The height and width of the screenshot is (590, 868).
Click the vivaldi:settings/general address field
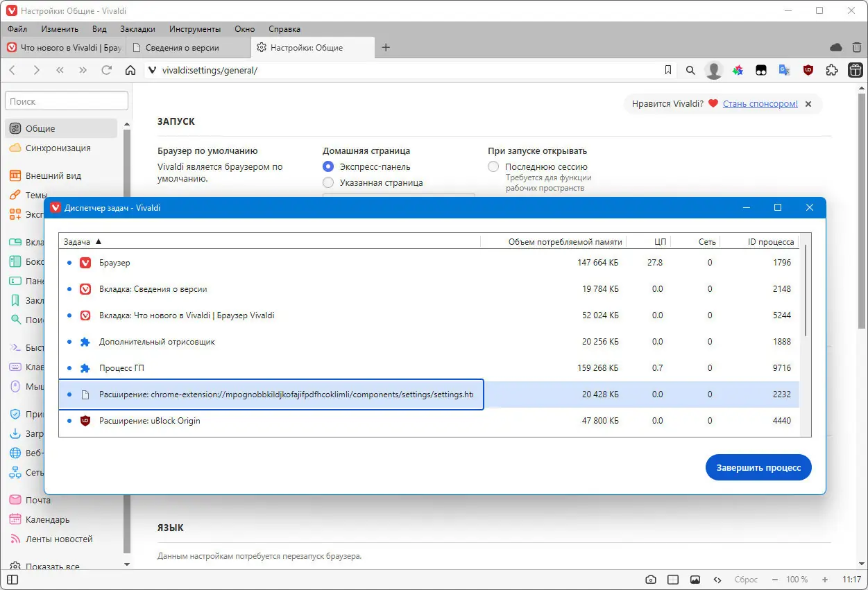[409, 70]
